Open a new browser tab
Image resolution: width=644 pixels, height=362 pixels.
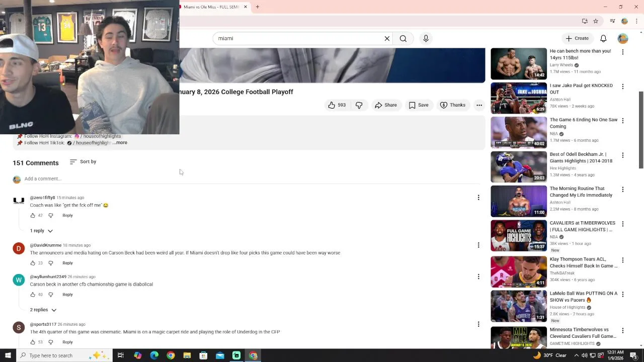257,7
